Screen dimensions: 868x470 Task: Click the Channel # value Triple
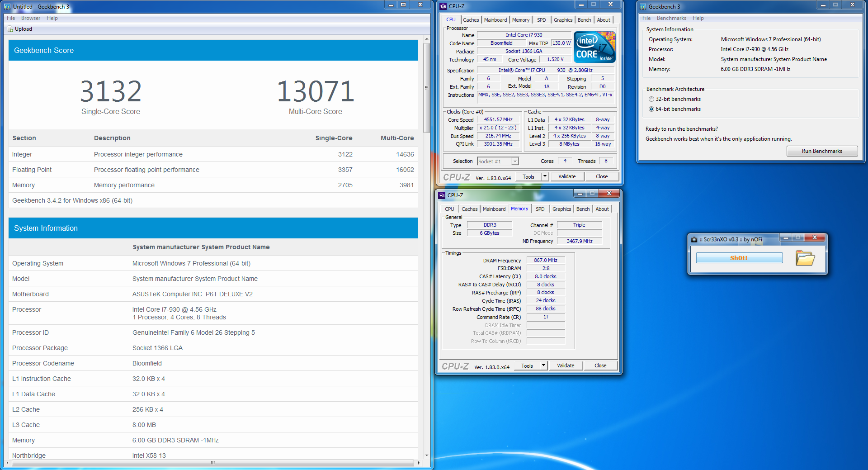[x=579, y=225]
